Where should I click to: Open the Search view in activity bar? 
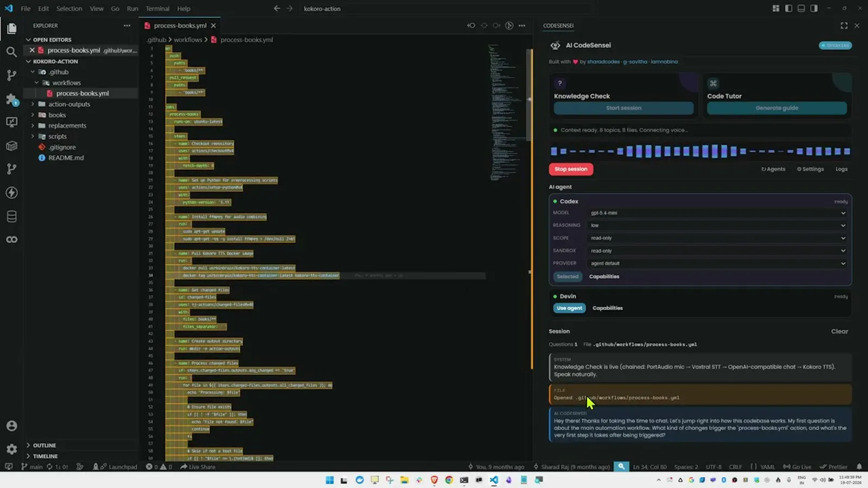pos(11,52)
